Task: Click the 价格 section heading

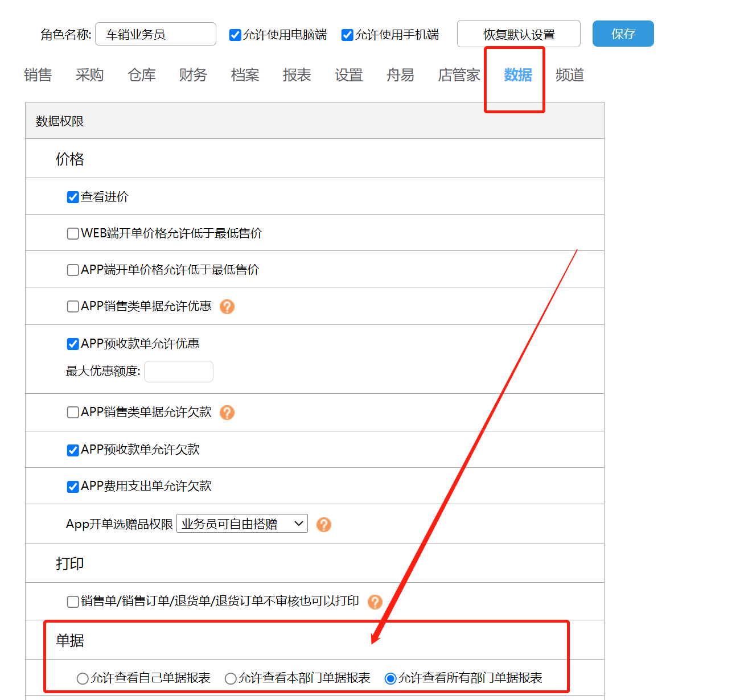Action: coord(70,159)
